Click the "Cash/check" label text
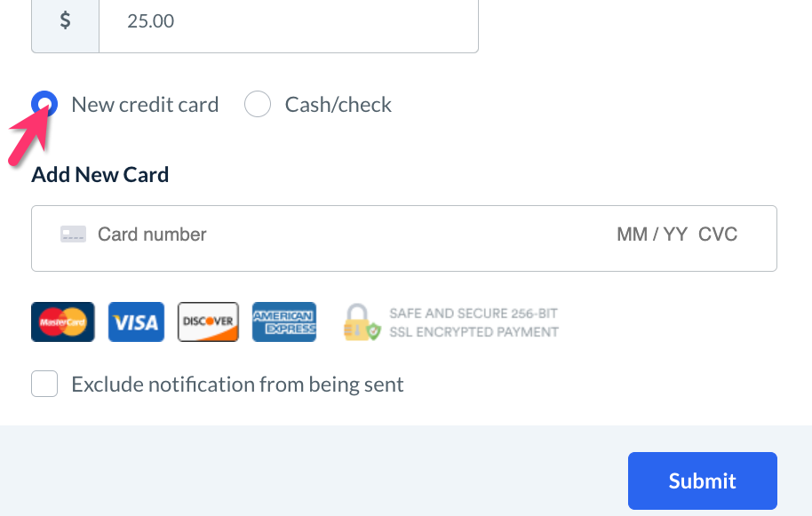 click(x=338, y=105)
